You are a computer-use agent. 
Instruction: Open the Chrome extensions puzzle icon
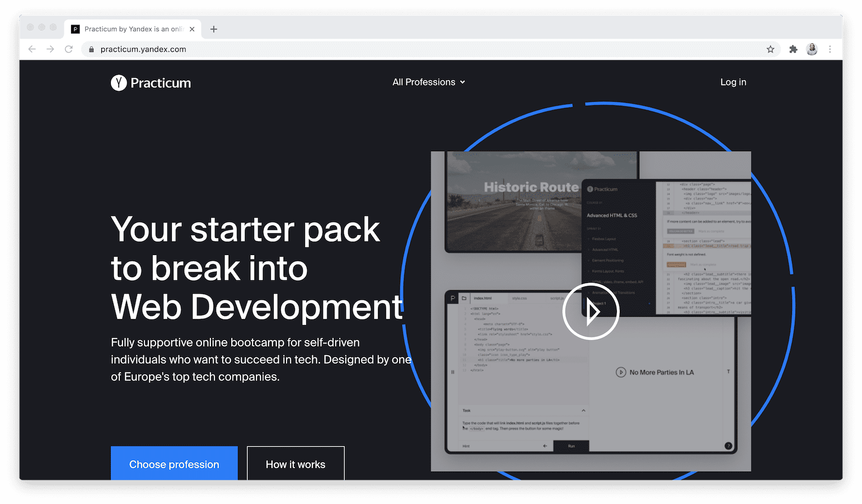(793, 49)
